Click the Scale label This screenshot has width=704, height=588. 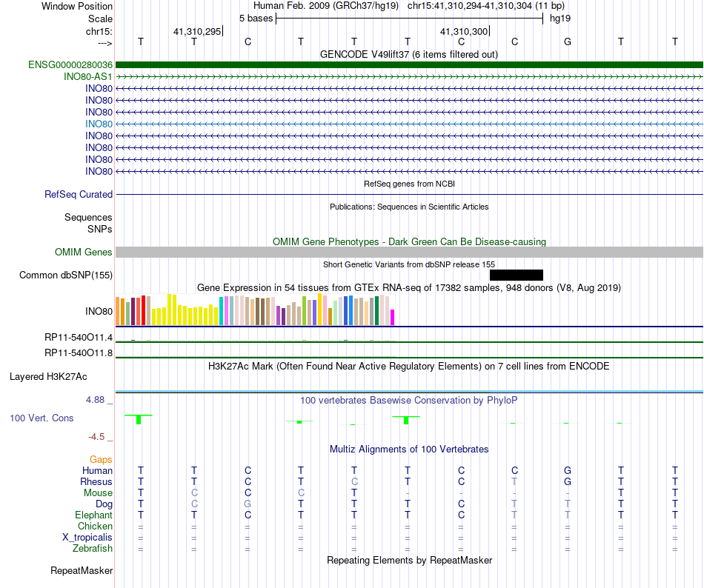point(101,19)
